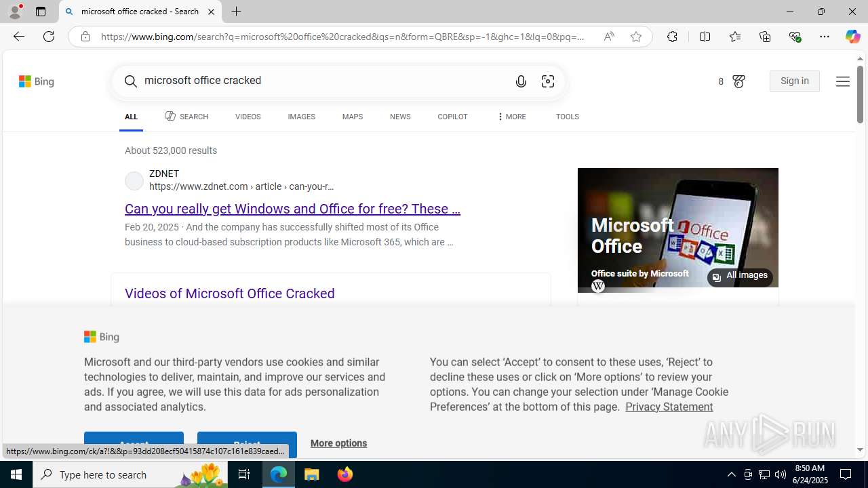Search using voice microphone
The height and width of the screenshot is (488, 868).
point(521,81)
